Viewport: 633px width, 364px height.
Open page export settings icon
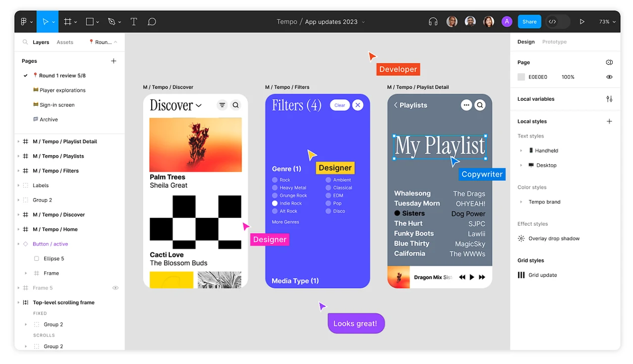[609, 62]
